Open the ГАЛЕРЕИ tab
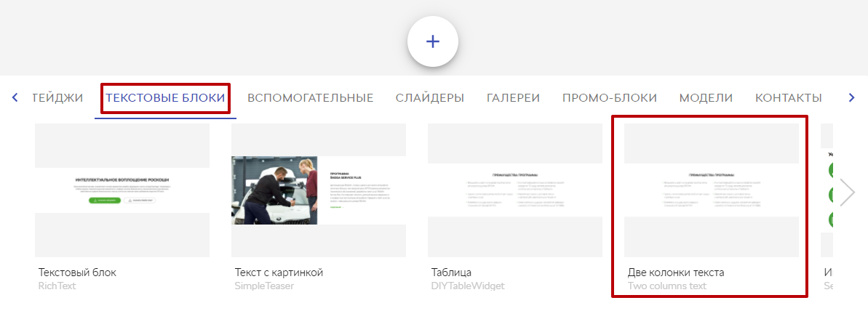The width and height of the screenshot is (868, 319). [513, 98]
